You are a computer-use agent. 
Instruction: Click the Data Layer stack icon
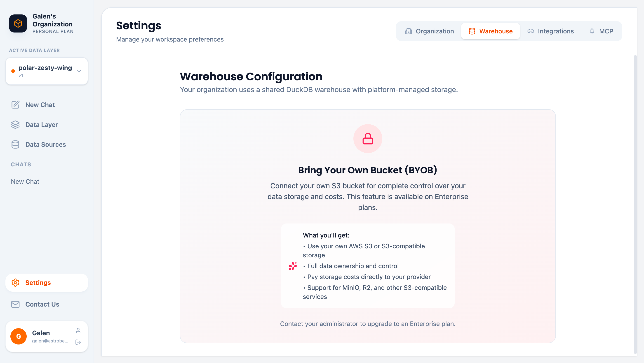pyautogui.click(x=15, y=124)
